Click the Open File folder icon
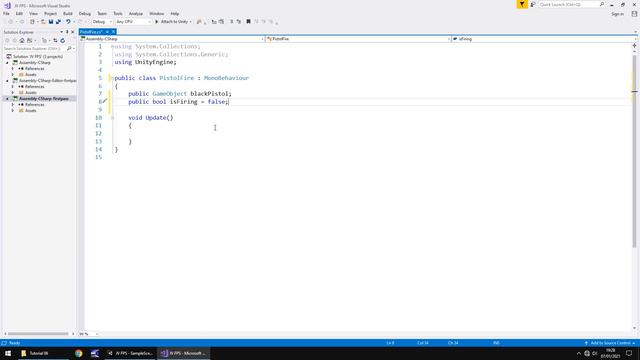Image resolution: width=640 pixels, height=360 pixels. point(43,22)
